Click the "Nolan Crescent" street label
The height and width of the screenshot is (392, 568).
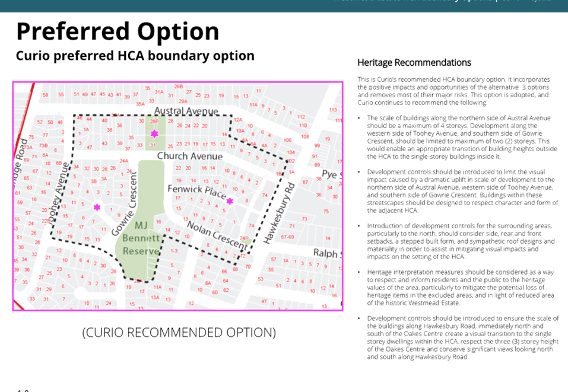pyautogui.click(x=217, y=235)
